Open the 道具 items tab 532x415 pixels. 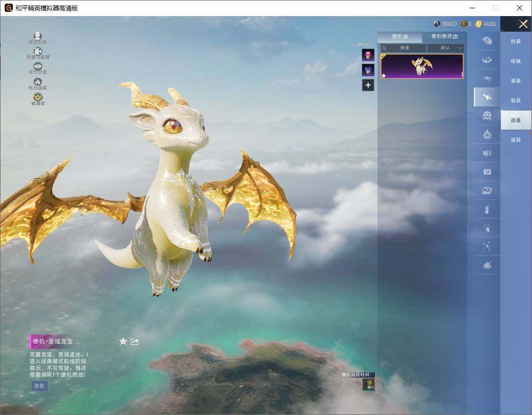[516, 140]
